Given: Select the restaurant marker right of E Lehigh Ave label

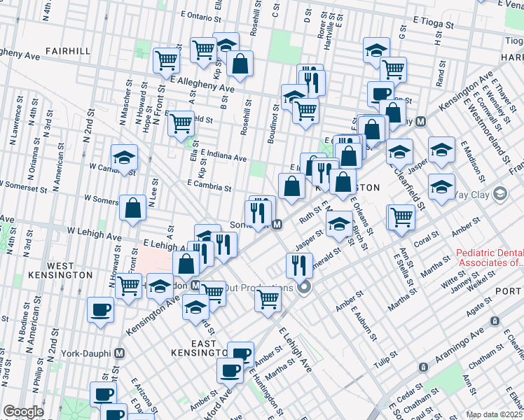Looking at the screenshot, I should pos(224,247).
